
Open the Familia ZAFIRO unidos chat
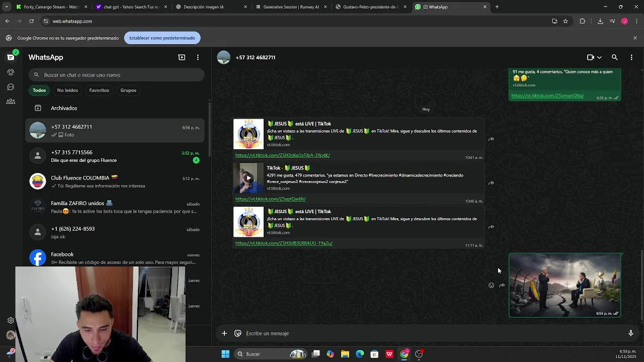pyautogui.click(x=116, y=207)
